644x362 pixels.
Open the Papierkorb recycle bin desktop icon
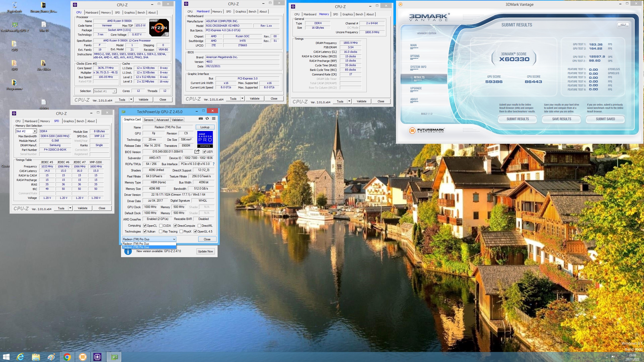(x=14, y=7)
